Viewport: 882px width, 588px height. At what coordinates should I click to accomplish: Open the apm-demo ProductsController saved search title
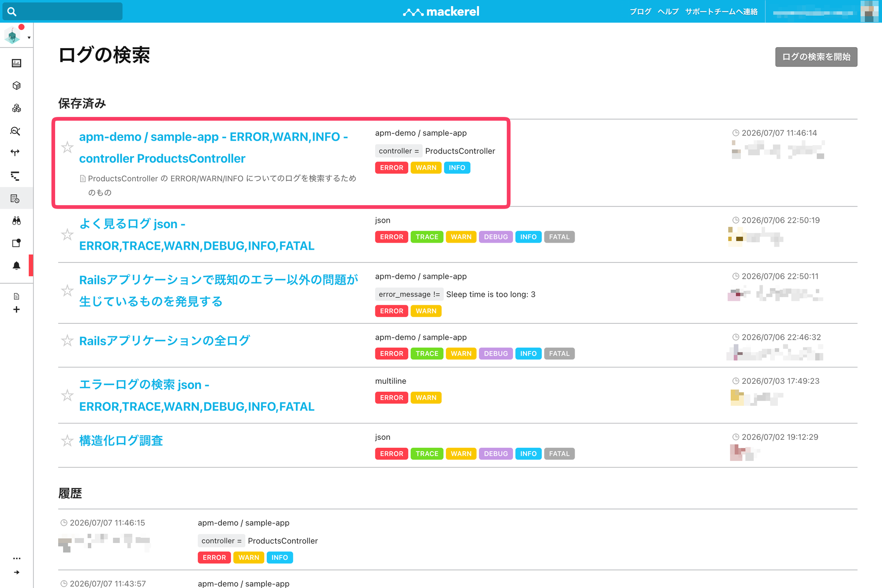pyautogui.click(x=213, y=147)
